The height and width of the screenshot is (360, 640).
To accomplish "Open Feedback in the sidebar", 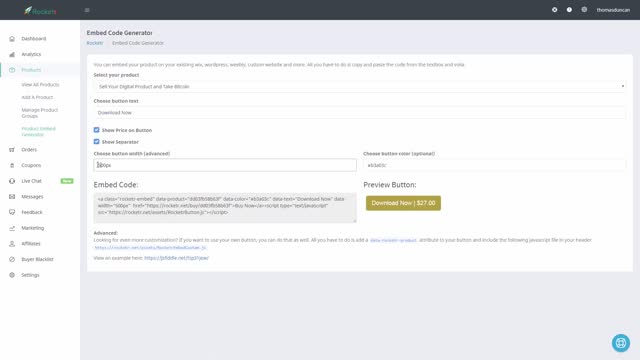I will tap(32, 212).
